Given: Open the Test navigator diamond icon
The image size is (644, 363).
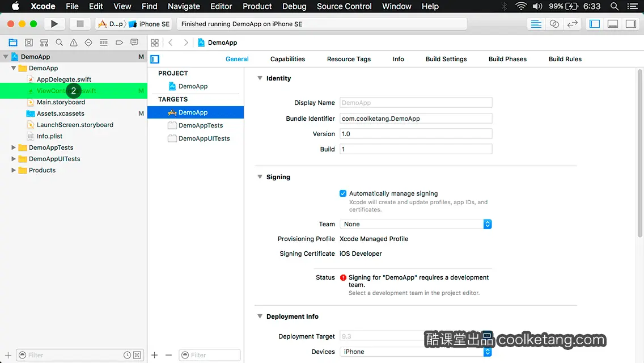Looking at the screenshot, I should pos(88,43).
